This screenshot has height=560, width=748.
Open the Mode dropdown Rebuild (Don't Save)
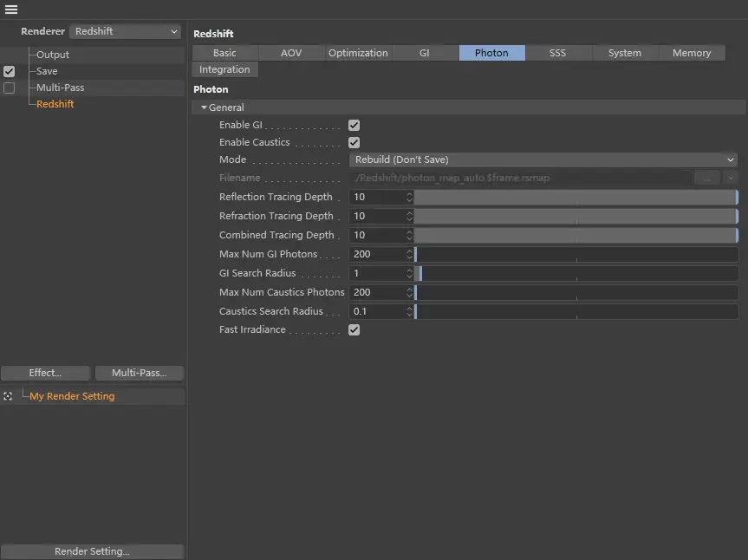click(543, 160)
